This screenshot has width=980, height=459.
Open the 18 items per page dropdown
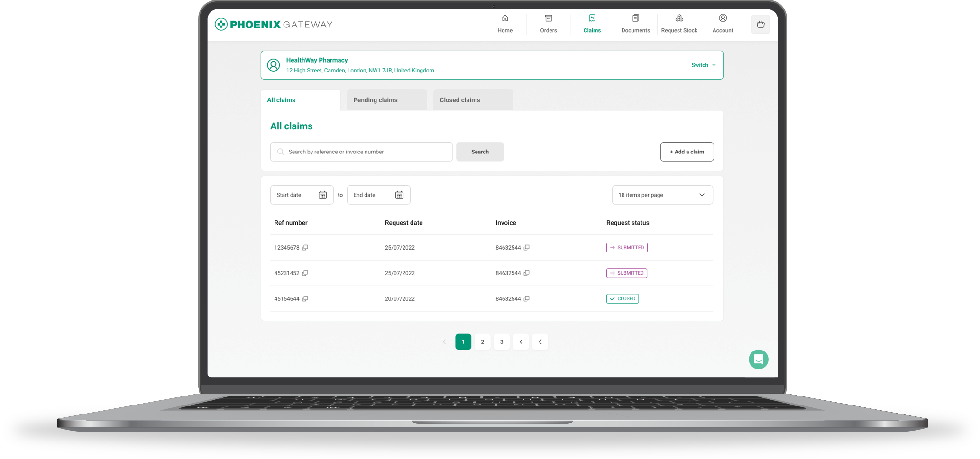[662, 195]
